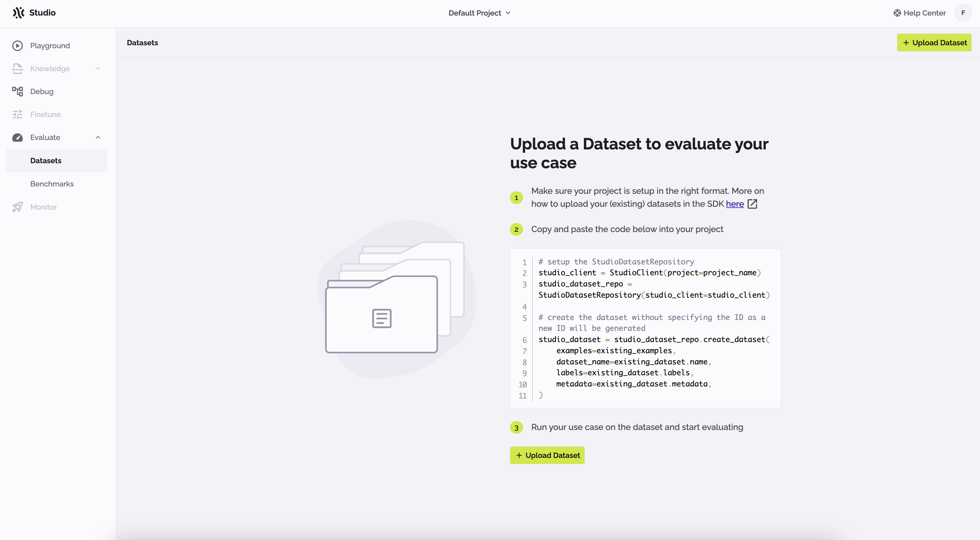Open Debug from the sidebar icon
The image size is (980, 540).
[x=17, y=91]
